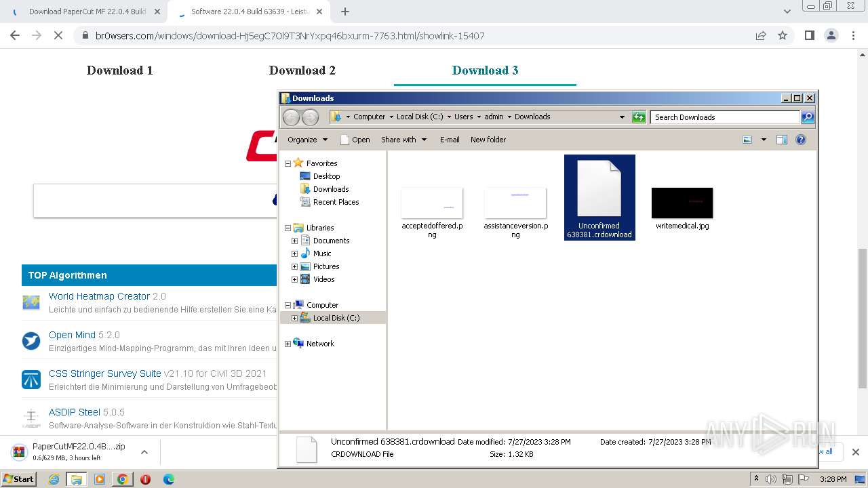
Task: Click the refresh button next to address bar
Action: point(639,117)
